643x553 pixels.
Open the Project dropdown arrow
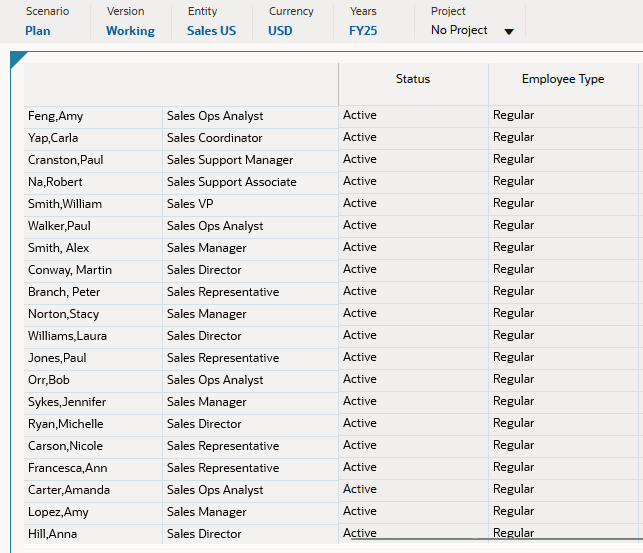508,32
